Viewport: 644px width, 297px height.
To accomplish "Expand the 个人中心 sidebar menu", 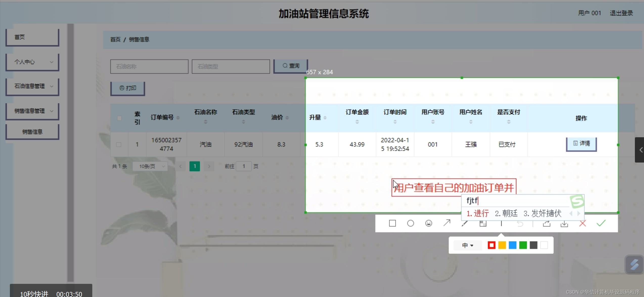I will (x=32, y=62).
